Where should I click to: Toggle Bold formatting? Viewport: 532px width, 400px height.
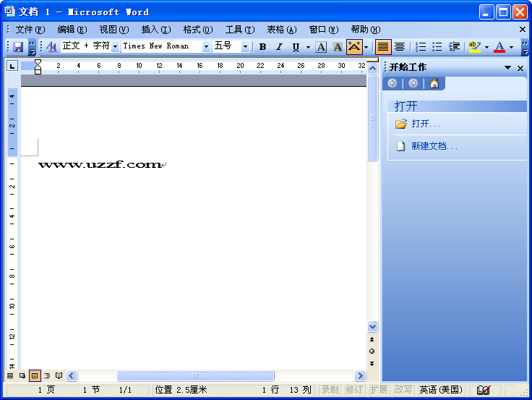pos(262,46)
